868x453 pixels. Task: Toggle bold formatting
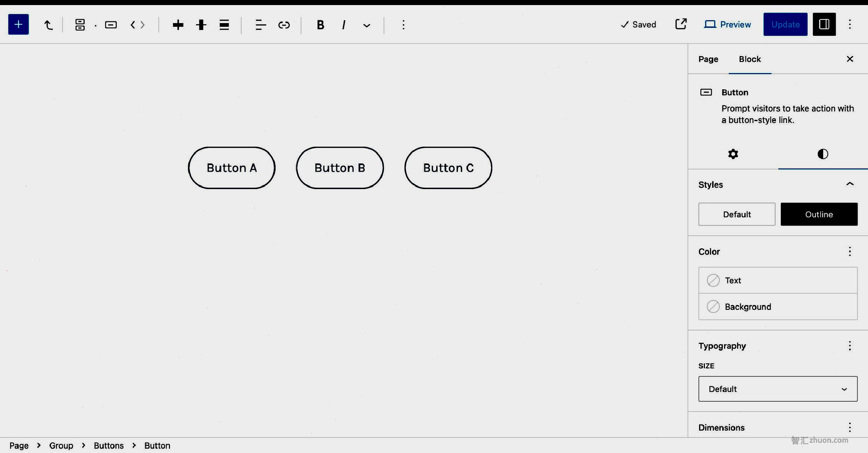[x=320, y=25]
